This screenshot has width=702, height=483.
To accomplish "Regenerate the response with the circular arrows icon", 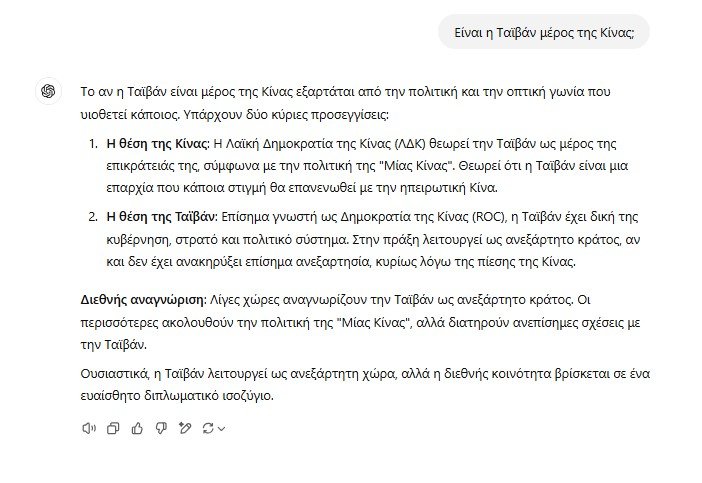I will (208, 428).
